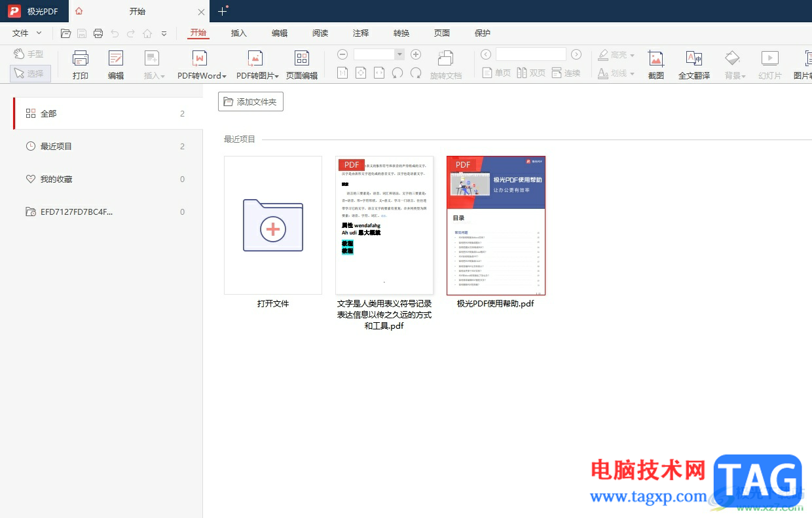Viewport: 812px width, 518px height.
Task: Open the 文字是人类用表义符号 PDF thumbnail
Action: (384, 225)
